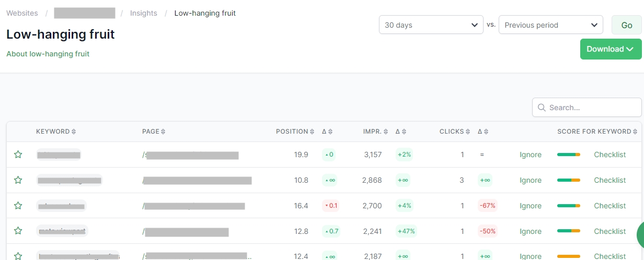Sort by Position column sort icon
The height and width of the screenshot is (260, 644).
coord(312,132)
